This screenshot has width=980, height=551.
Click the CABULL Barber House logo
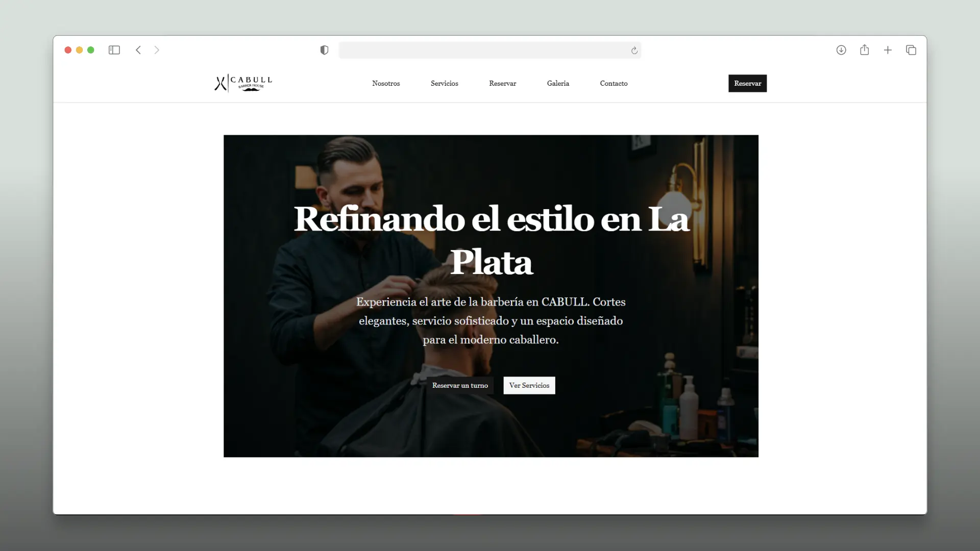[243, 83]
